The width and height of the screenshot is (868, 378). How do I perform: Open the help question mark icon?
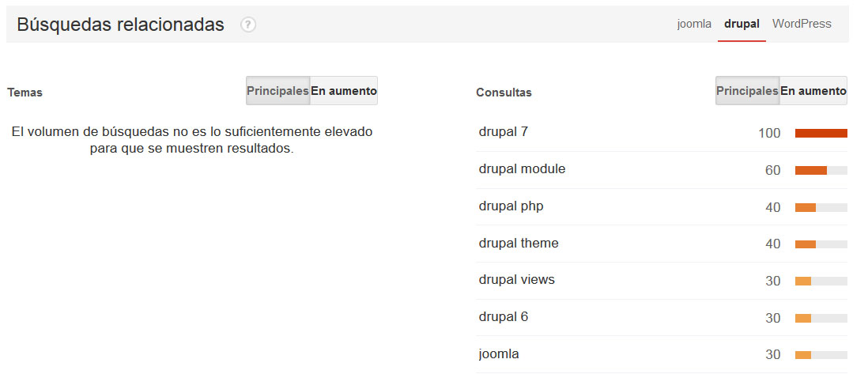248,25
